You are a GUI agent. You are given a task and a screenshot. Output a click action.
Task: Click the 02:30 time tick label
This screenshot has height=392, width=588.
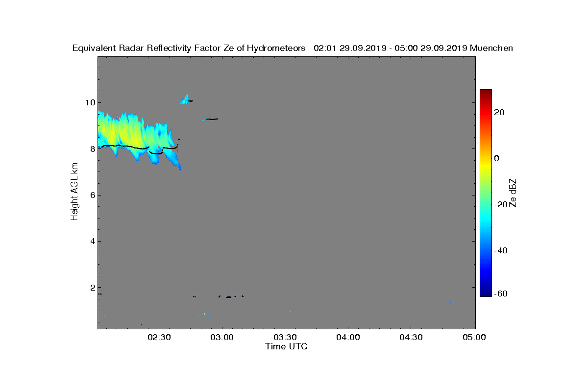pos(158,337)
